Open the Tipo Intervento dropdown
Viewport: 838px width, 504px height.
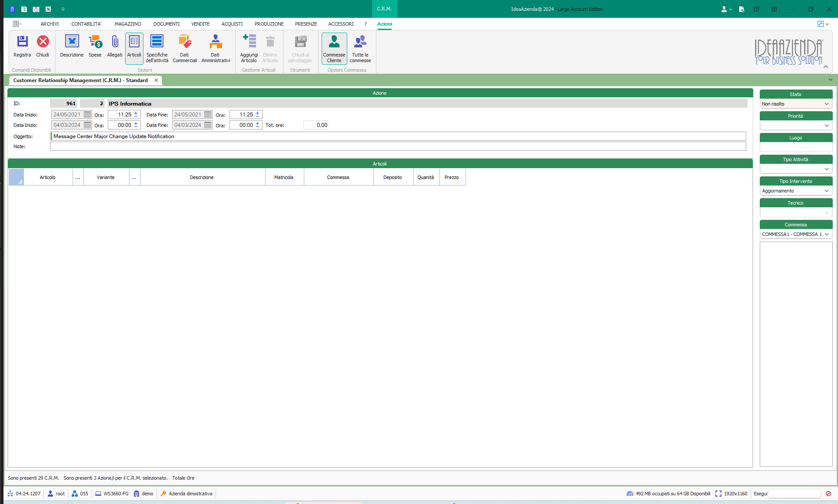[827, 191]
